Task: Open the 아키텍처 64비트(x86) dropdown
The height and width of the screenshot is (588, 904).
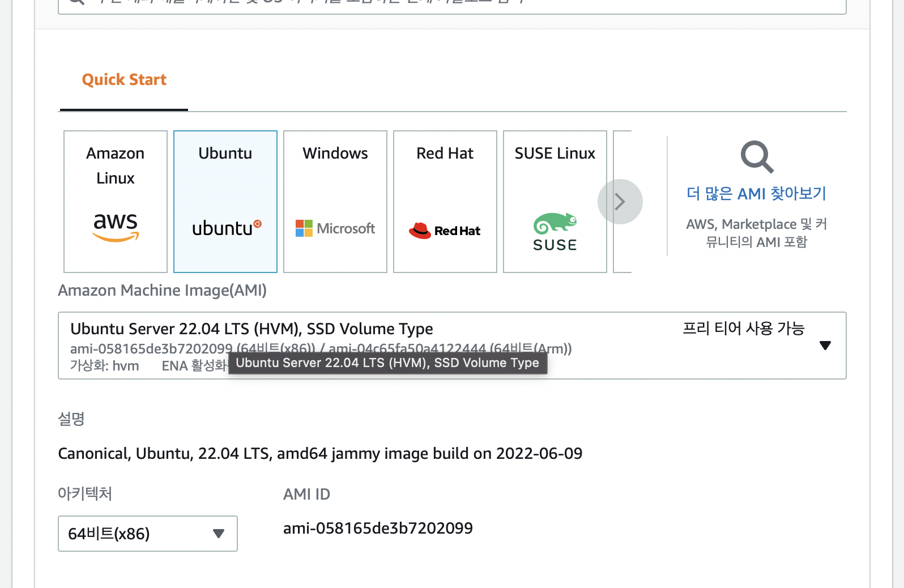Action: (148, 534)
